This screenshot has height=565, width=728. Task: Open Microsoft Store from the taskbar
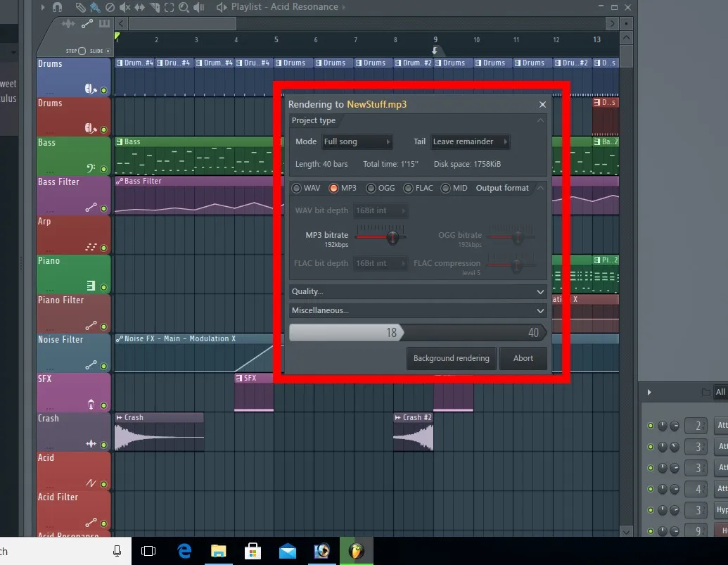[253, 551]
